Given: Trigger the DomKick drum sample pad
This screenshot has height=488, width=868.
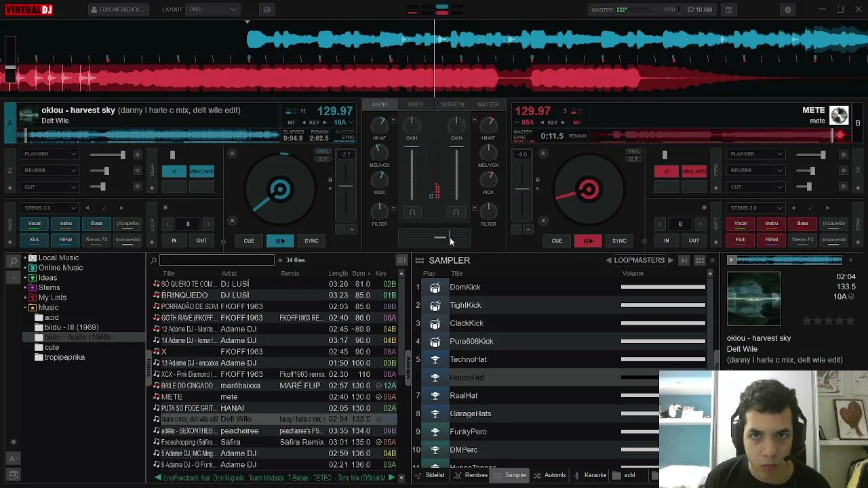Looking at the screenshot, I should point(435,287).
